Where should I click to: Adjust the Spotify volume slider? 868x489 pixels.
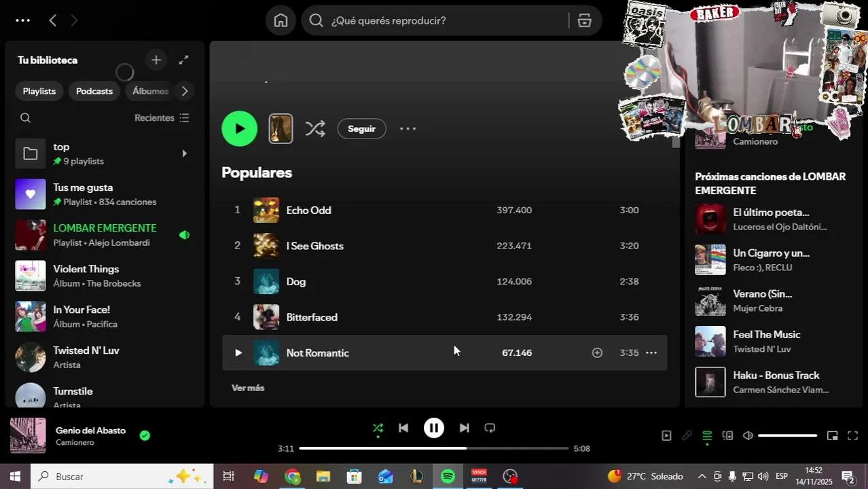pyautogui.click(x=787, y=436)
